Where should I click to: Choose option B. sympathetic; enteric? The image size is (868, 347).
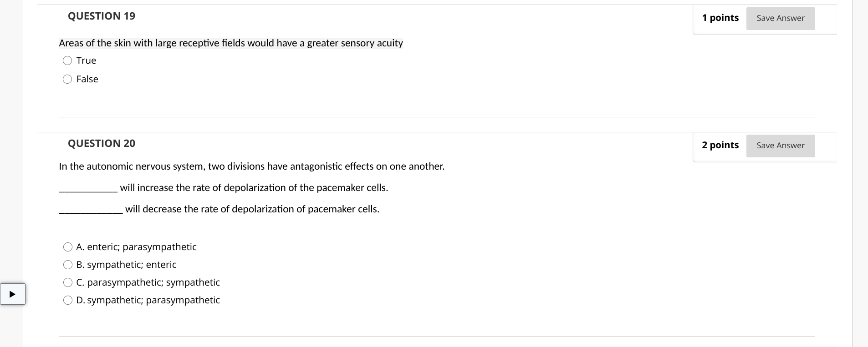68,264
